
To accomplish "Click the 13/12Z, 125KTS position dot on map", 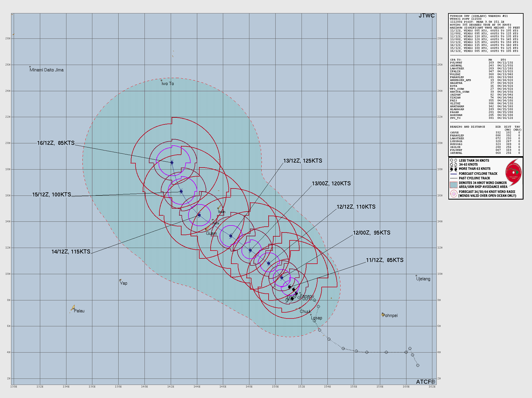I will pyautogui.click(x=230, y=236).
